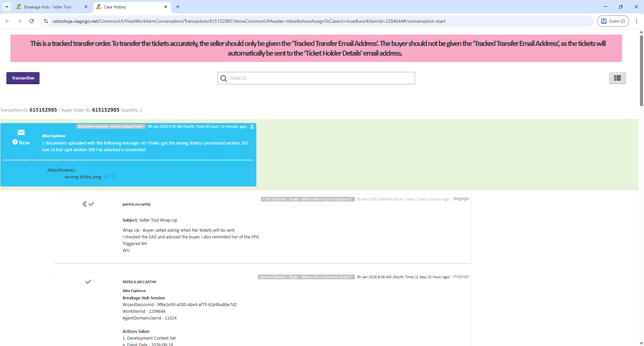Open the Guest (2) profile menu
The width and height of the screenshot is (644, 346).
coord(613,21)
